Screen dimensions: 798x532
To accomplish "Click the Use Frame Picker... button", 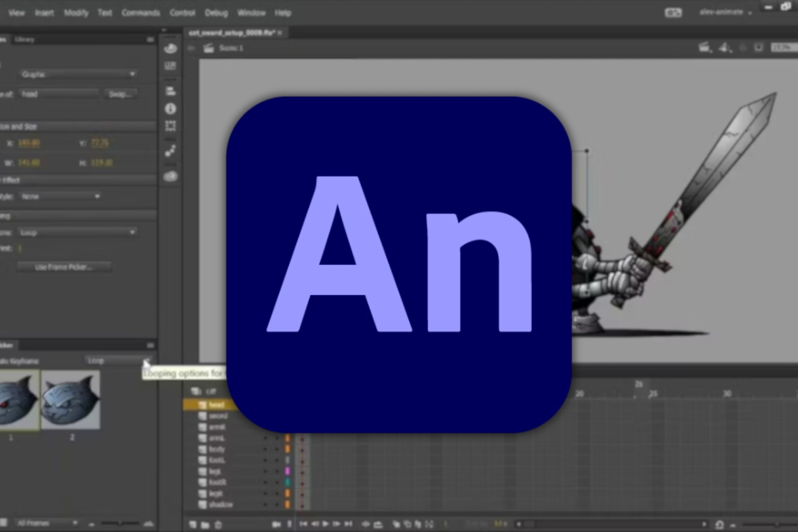I will [x=64, y=267].
